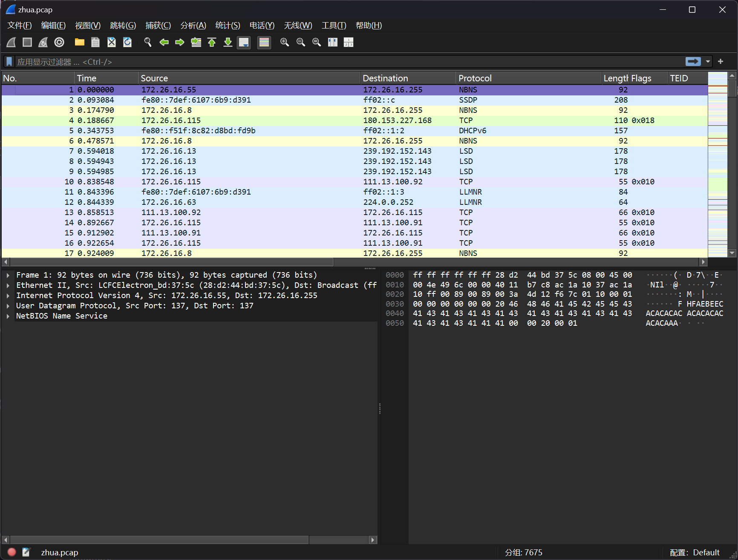Select packet 2 SSDP row
Viewport: 738px width, 560px height.
point(355,100)
